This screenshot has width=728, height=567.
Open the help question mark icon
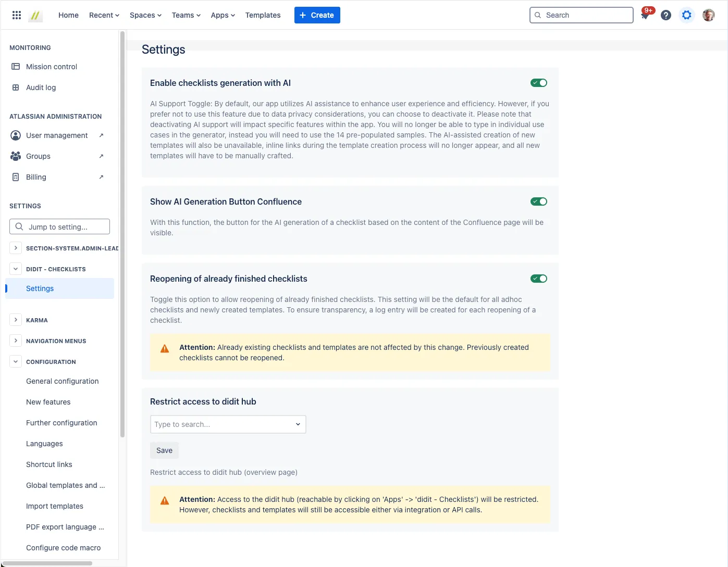click(666, 15)
